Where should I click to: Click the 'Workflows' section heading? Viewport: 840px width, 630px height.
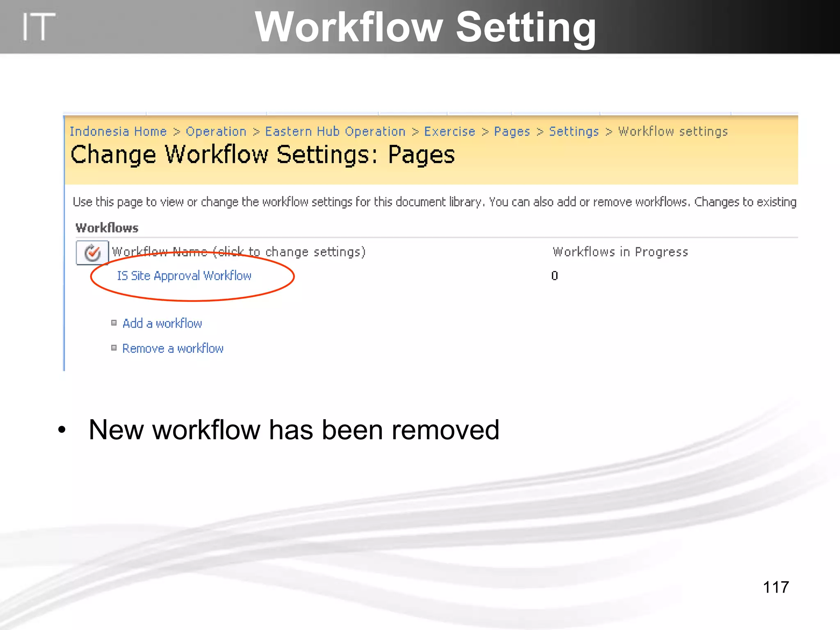point(107,228)
